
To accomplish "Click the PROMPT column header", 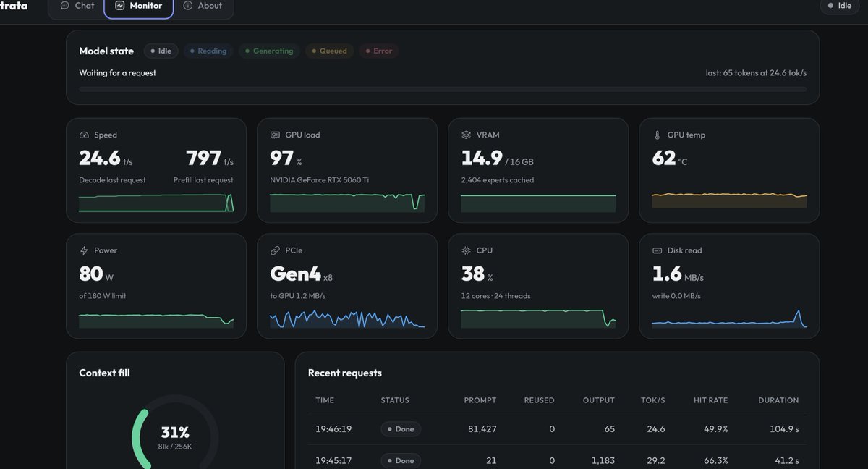I will point(480,400).
